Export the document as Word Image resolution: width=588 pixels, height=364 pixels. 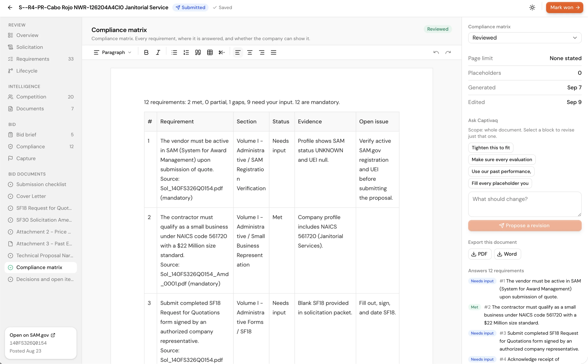coord(507,254)
